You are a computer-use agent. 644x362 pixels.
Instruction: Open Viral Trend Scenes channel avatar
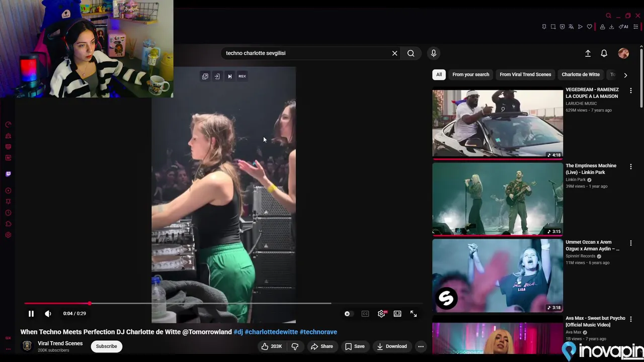28,346
